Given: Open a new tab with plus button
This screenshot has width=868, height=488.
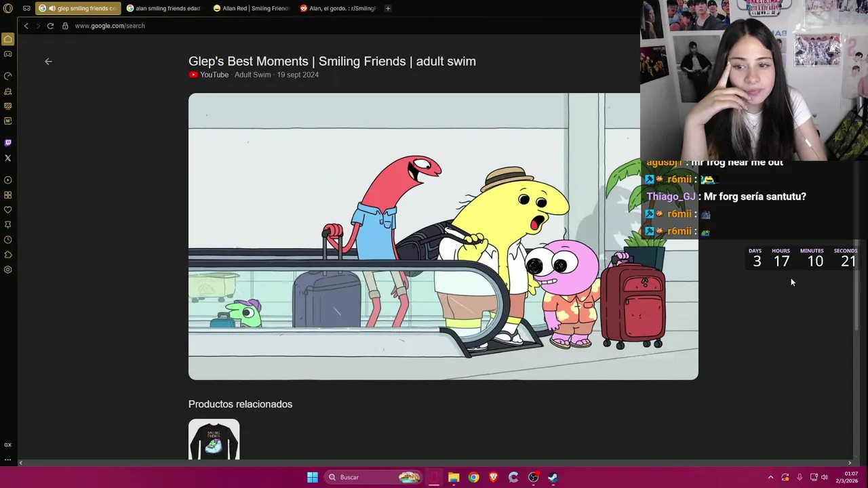Looking at the screenshot, I should (388, 8).
